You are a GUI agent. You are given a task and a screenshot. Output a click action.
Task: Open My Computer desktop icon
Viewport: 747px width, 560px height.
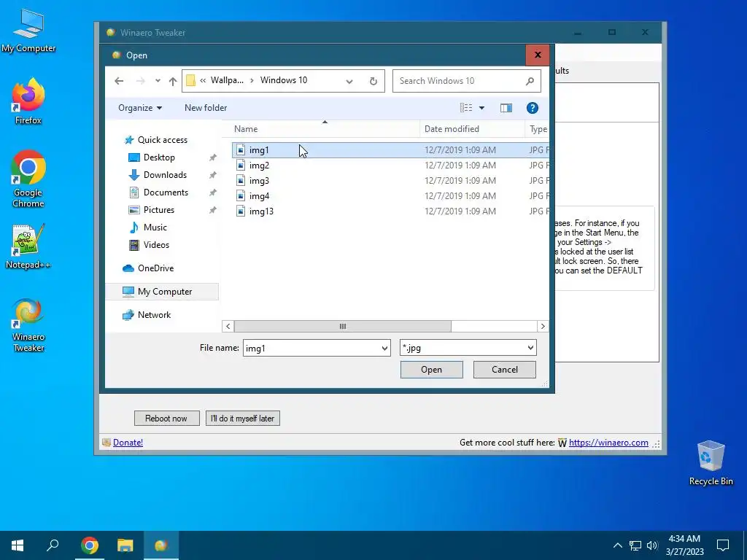click(x=28, y=31)
